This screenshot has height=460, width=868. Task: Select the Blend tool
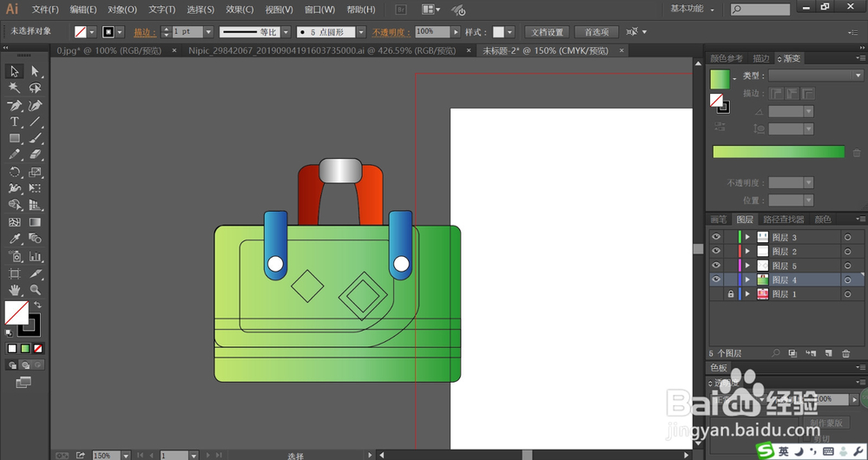[35, 240]
